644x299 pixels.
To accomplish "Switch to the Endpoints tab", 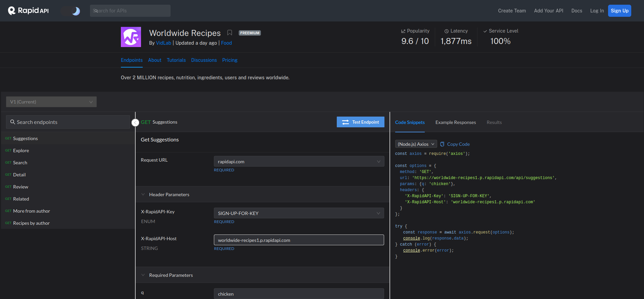I will pos(132,60).
